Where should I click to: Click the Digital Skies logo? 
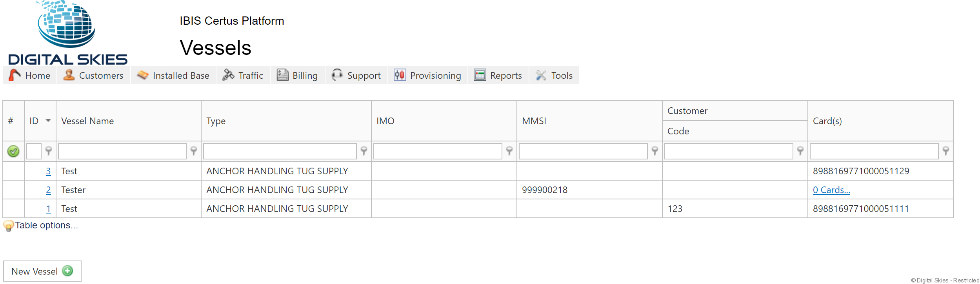point(67,33)
